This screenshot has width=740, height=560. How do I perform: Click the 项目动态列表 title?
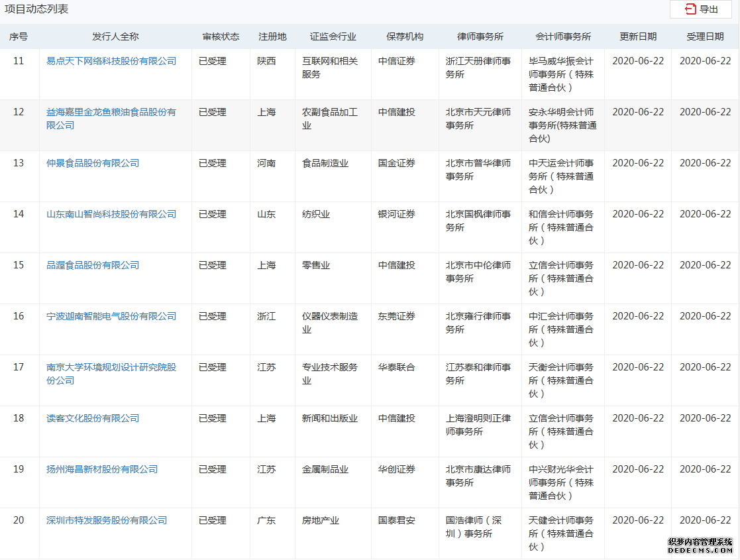pos(37,9)
